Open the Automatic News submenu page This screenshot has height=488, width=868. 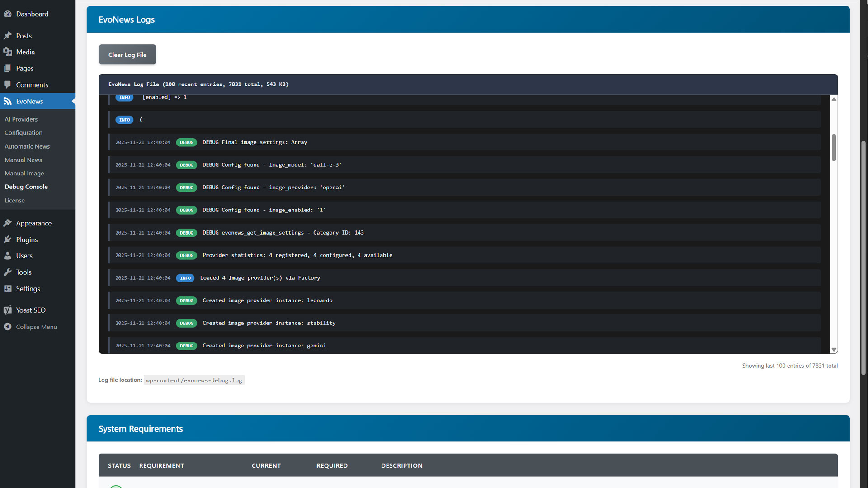tap(27, 146)
